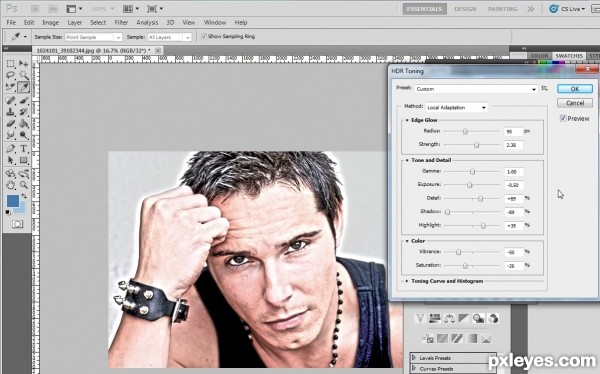Select the 3D Camera Rotate tool
Screen dimensions: 600x374
(24, 173)
